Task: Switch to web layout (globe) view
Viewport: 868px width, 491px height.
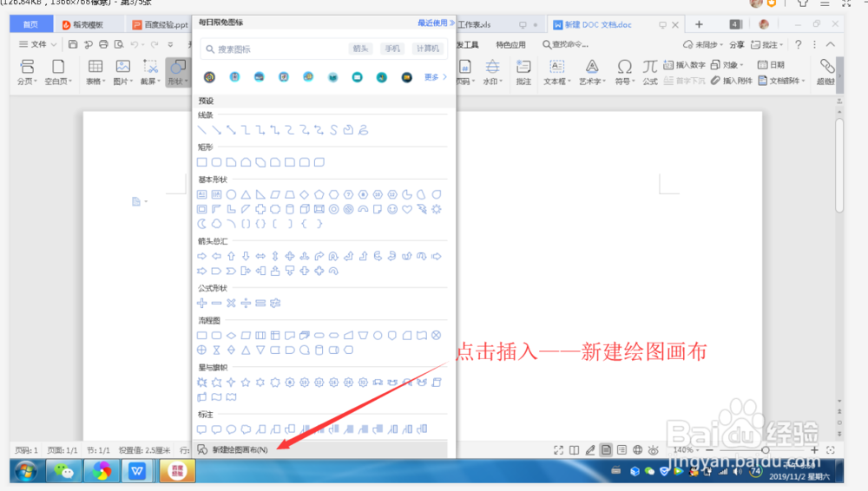Action: tap(638, 450)
